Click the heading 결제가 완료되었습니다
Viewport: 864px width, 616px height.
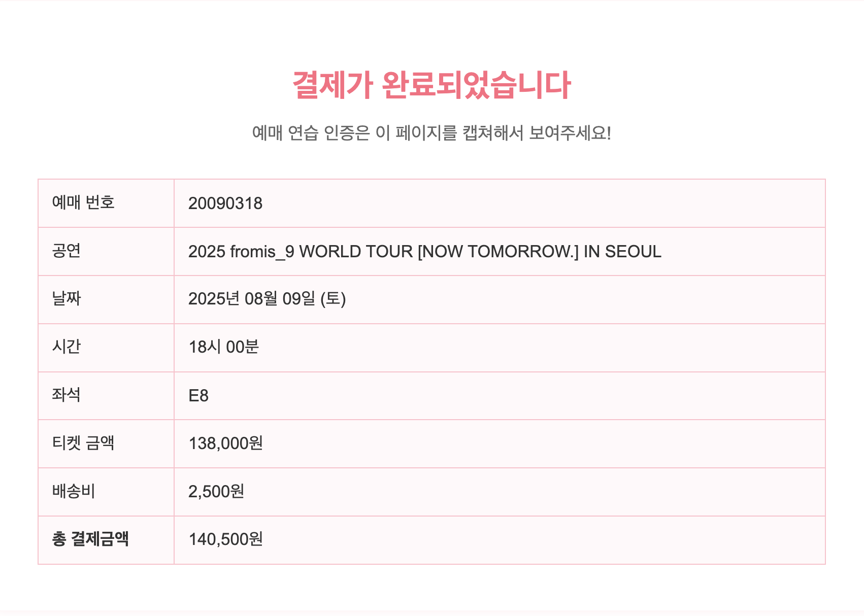click(432, 85)
